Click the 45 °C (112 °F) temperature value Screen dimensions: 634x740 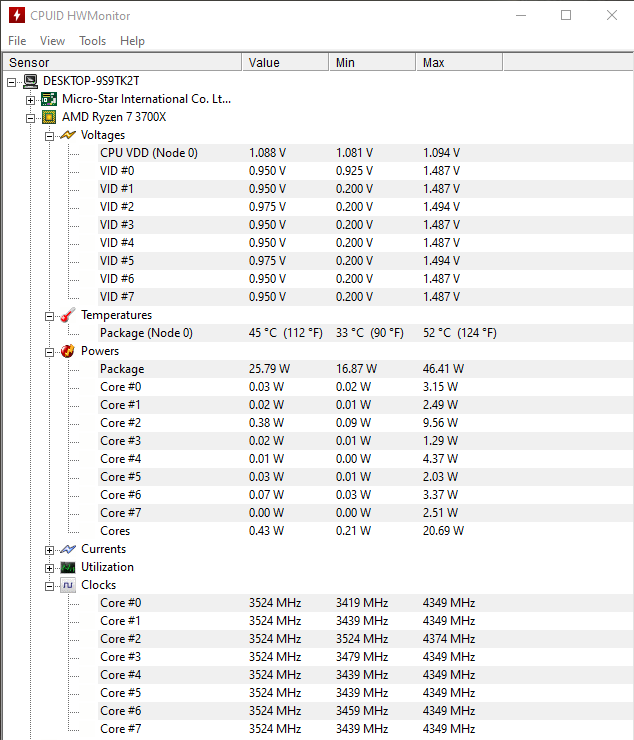tap(286, 333)
